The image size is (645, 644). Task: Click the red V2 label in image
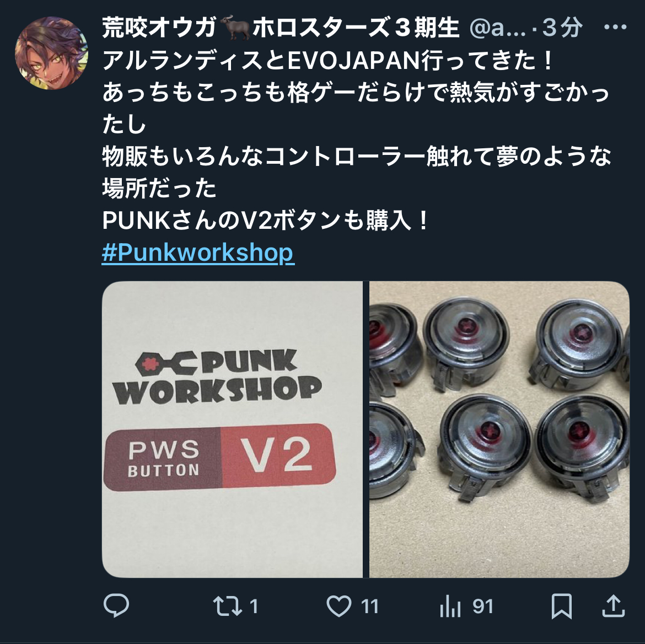[278, 455]
